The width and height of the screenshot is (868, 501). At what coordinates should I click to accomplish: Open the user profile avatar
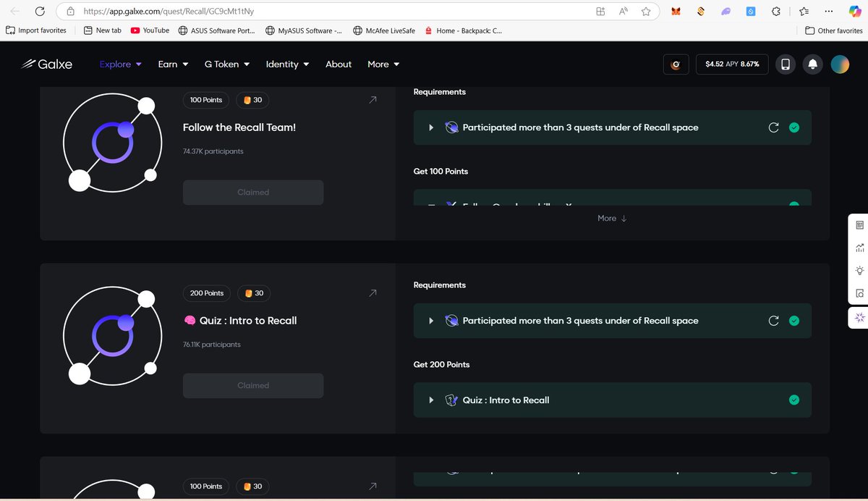click(840, 64)
